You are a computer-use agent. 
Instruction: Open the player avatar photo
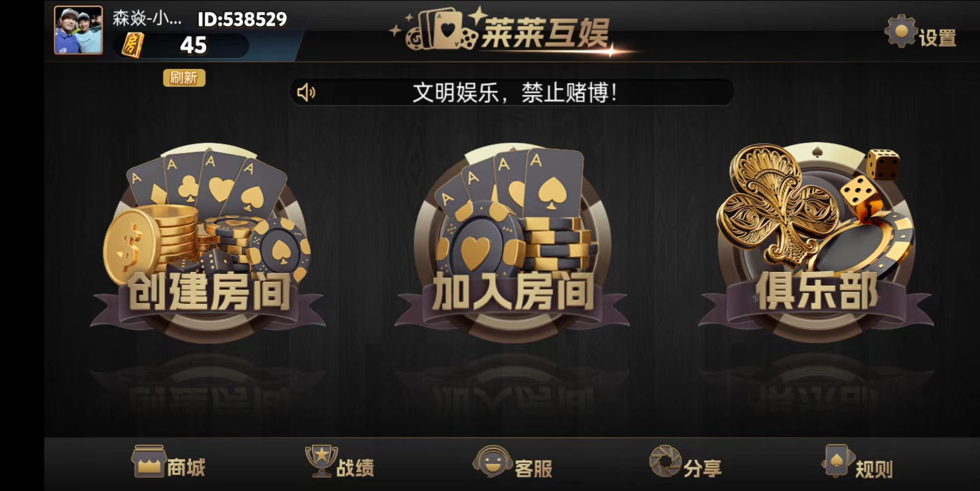pyautogui.click(x=78, y=30)
